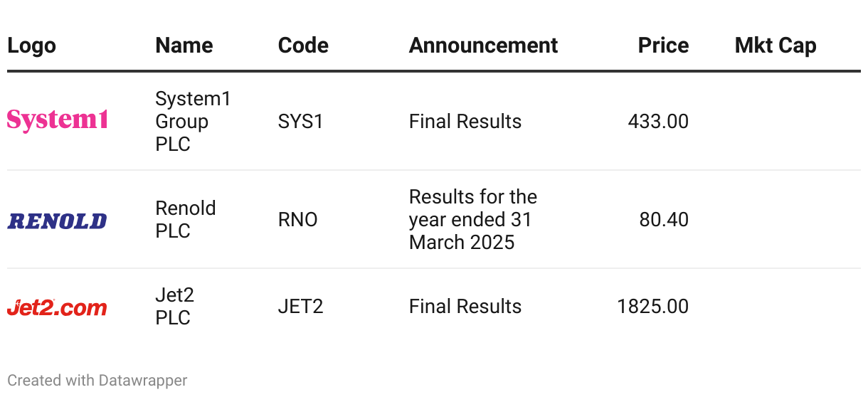Click the JET2 ticker code
This screenshot has height=397, width=868.
pos(300,307)
